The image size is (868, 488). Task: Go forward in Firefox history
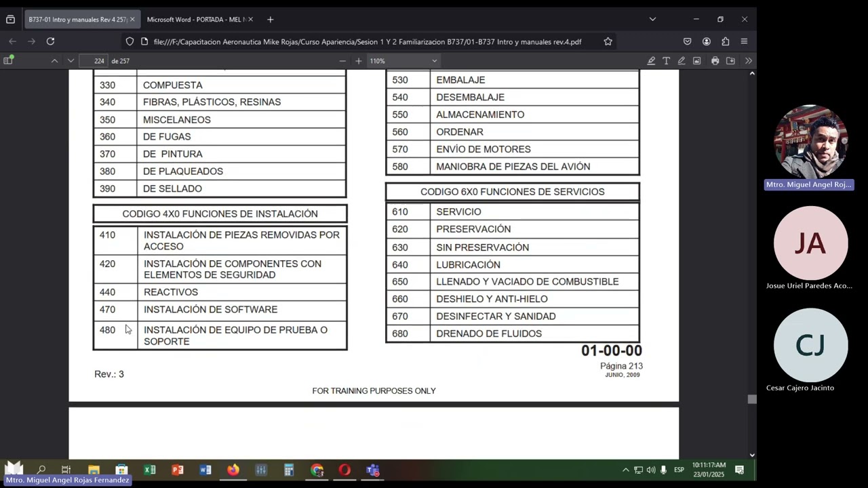(31, 41)
